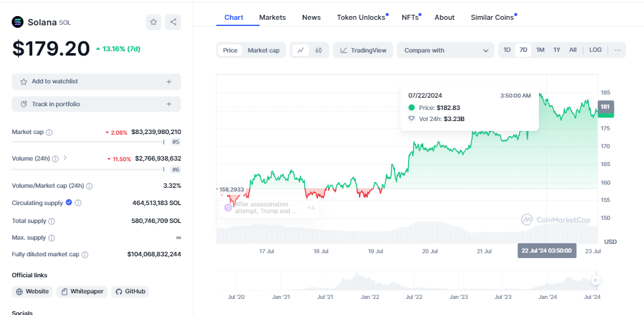The width and height of the screenshot is (644, 315).
Task: Click the Market cap rank slider bar
Action: 88,141
